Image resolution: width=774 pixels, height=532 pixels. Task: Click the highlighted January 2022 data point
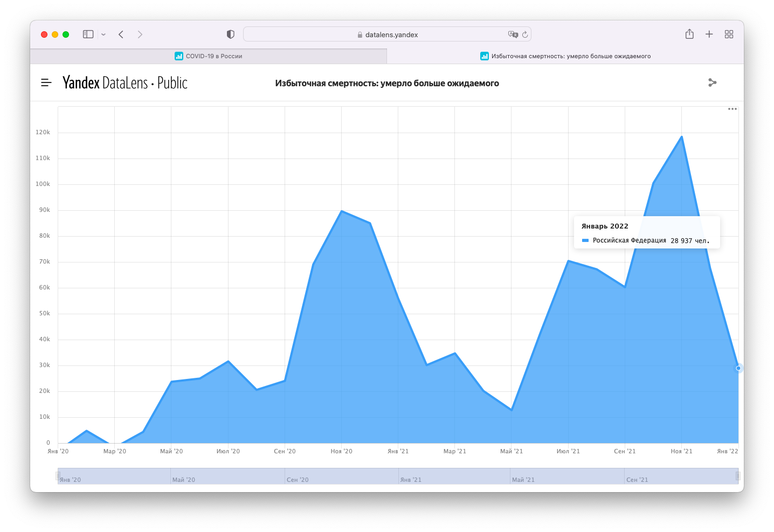[738, 368]
